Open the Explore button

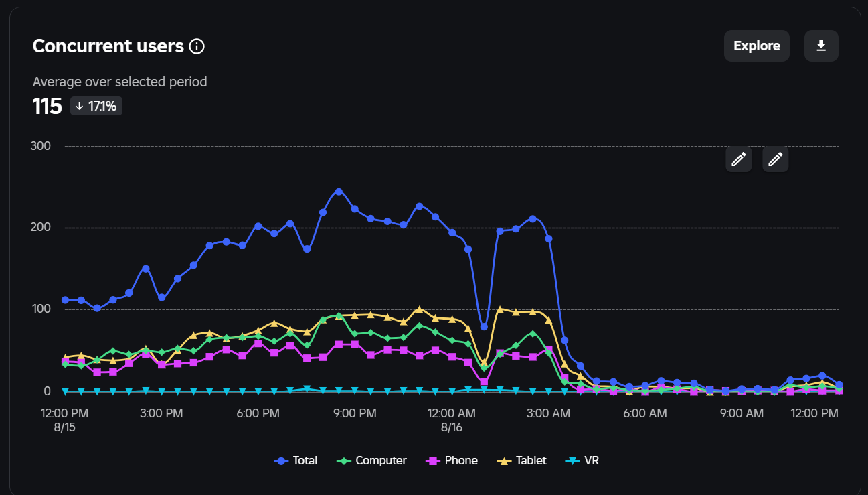point(757,46)
